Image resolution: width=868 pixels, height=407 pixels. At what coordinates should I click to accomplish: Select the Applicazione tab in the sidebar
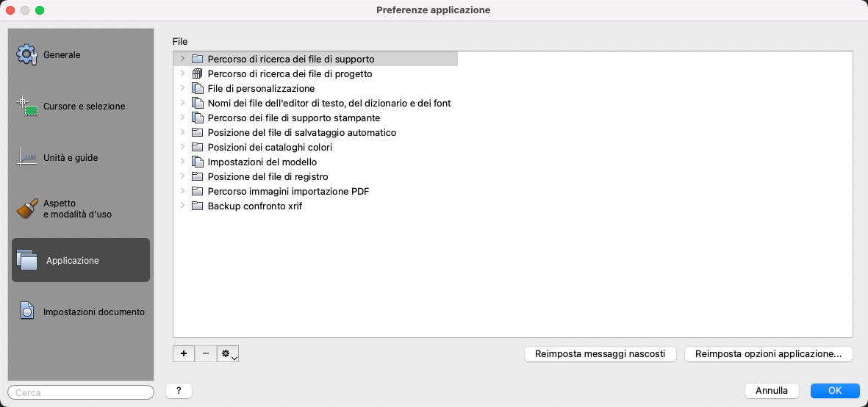point(81,260)
